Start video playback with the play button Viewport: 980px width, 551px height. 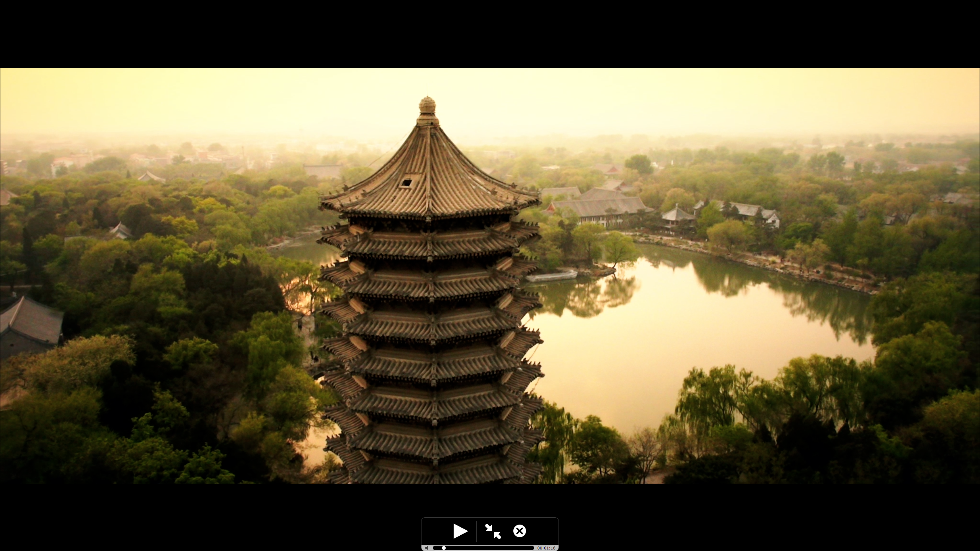tap(460, 531)
